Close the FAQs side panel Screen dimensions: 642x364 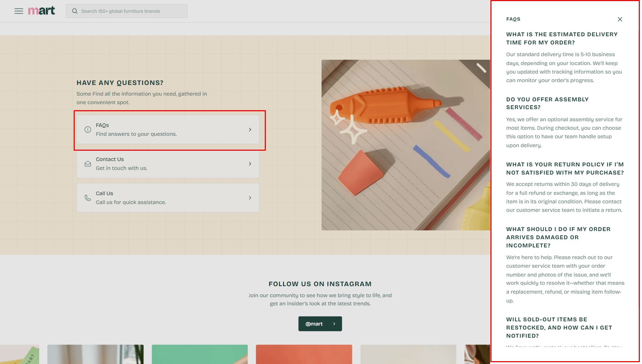tap(620, 19)
